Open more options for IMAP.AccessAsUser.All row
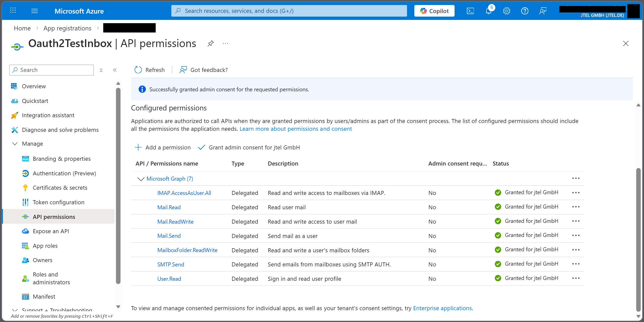 [x=576, y=193]
